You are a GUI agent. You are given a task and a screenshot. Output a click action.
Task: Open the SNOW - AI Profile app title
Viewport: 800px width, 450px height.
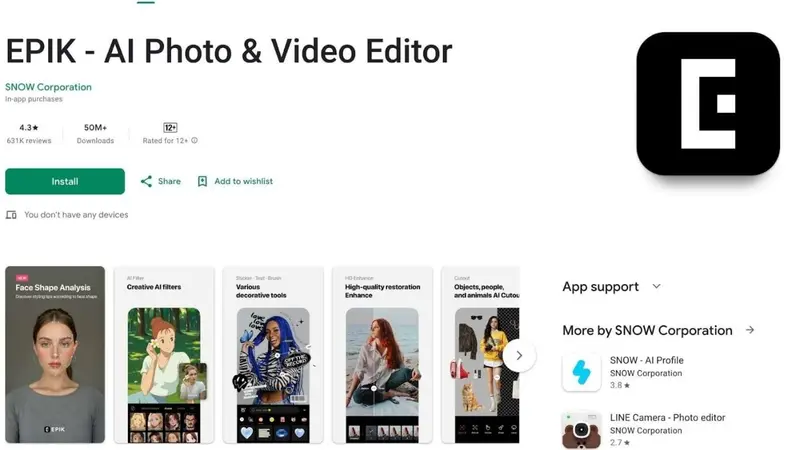pos(646,360)
